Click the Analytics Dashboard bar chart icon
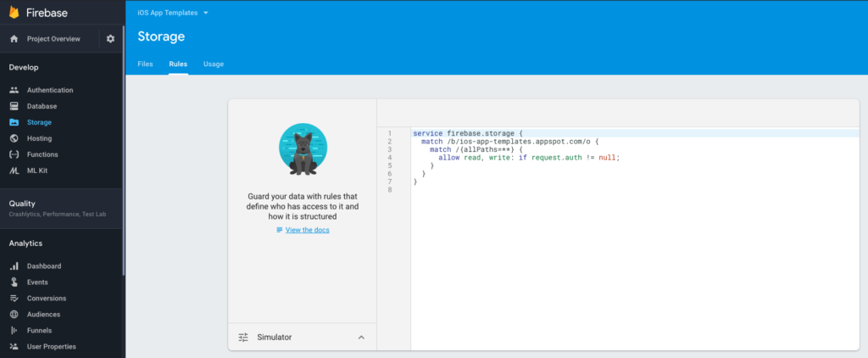 (x=14, y=266)
